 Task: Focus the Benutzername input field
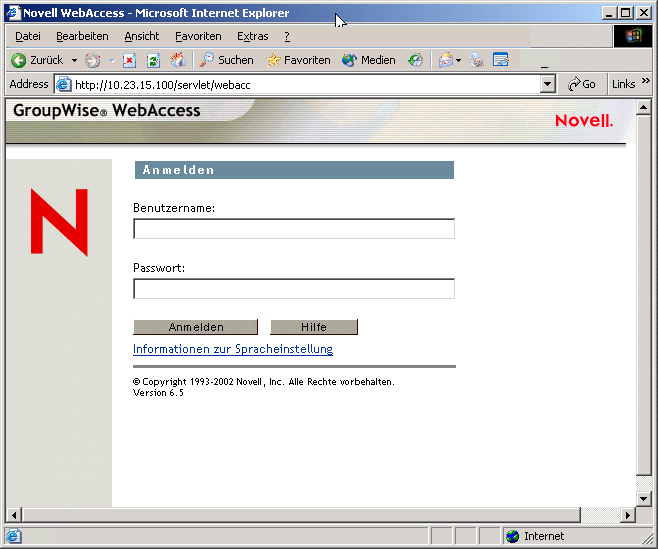click(x=294, y=229)
